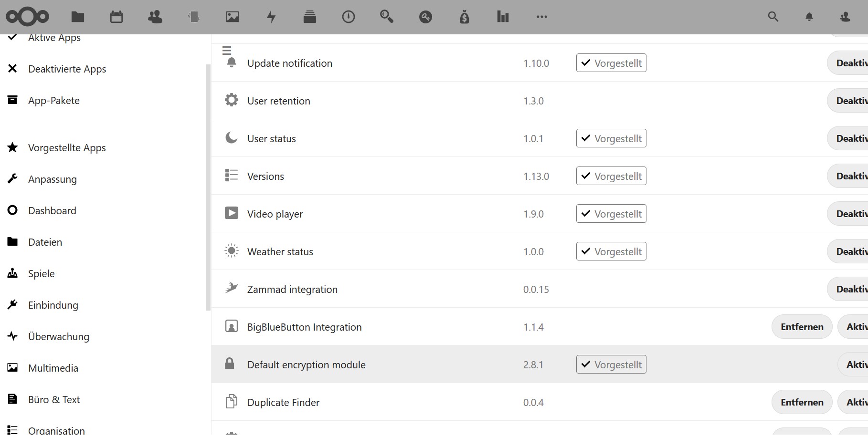Open the Activity app lightning icon

271,16
